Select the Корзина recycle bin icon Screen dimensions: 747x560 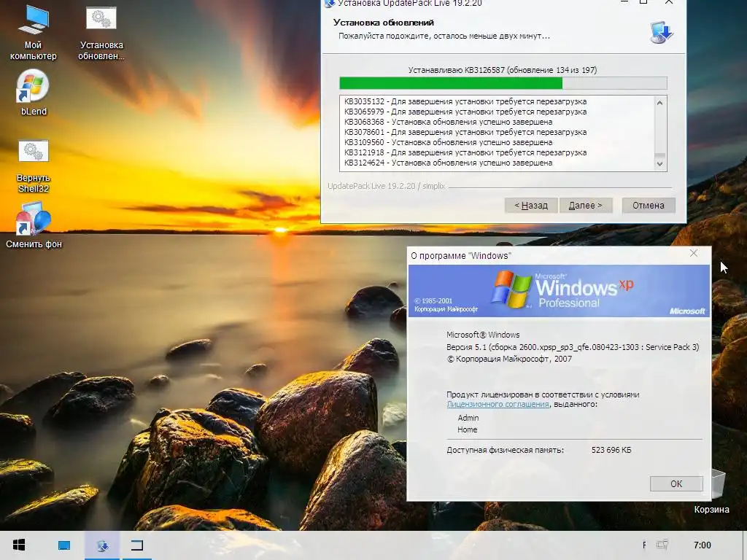712,491
